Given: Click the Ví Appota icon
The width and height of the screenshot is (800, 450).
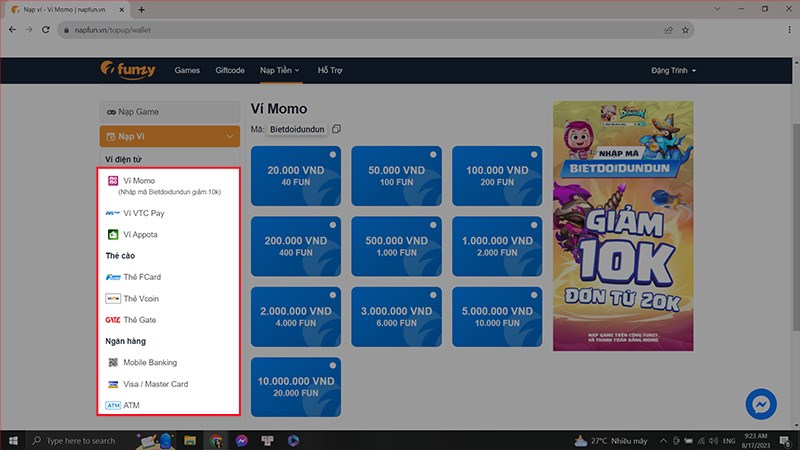Looking at the screenshot, I should point(113,234).
